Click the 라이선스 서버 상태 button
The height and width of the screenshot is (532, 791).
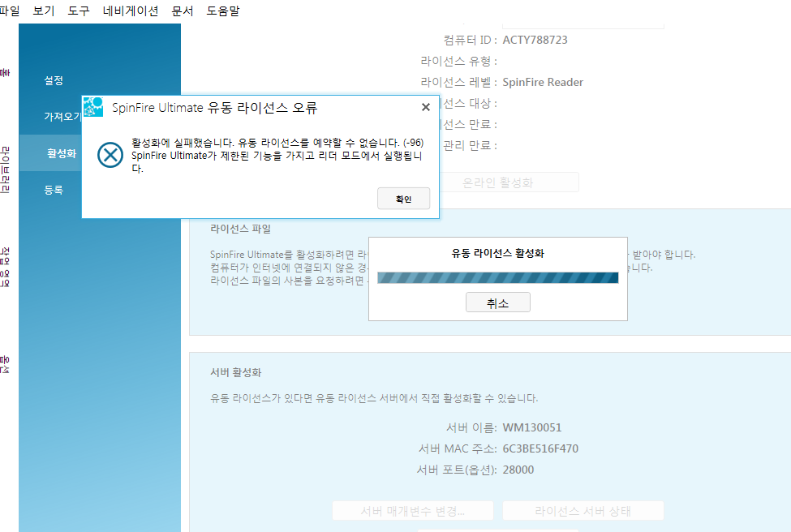click(x=583, y=511)
